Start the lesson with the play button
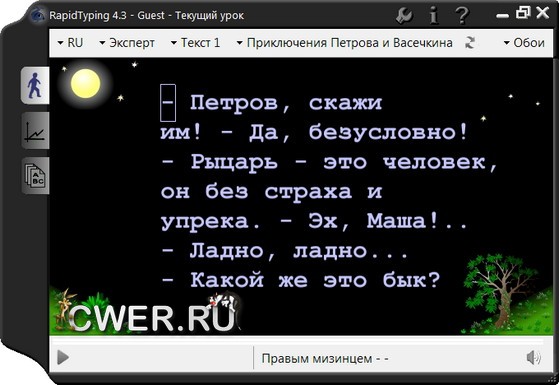 (63, 358)
